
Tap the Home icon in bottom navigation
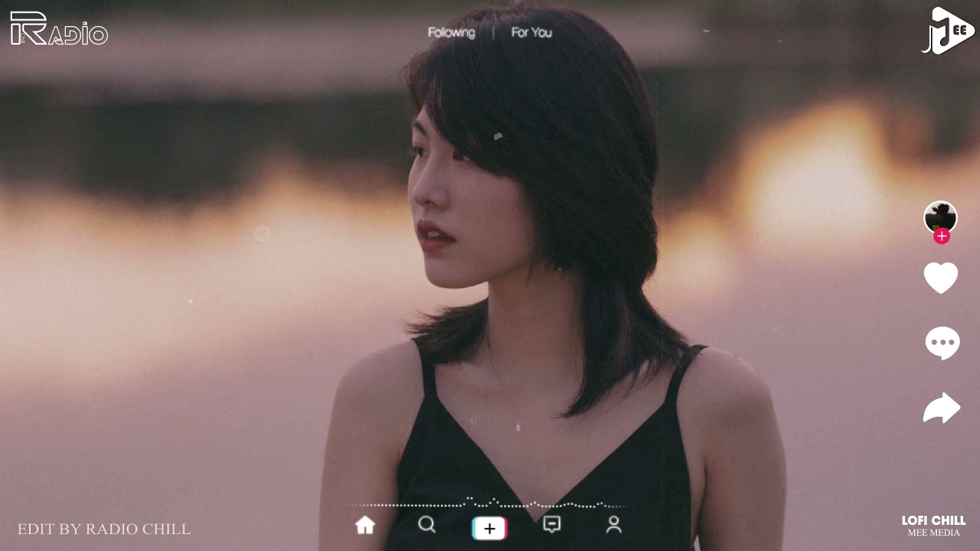point(365,525)
